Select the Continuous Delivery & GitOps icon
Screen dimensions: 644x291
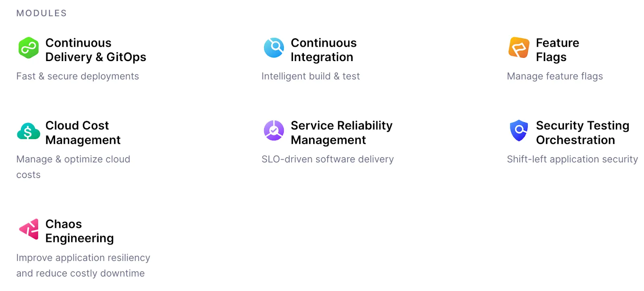pos(28,48)
